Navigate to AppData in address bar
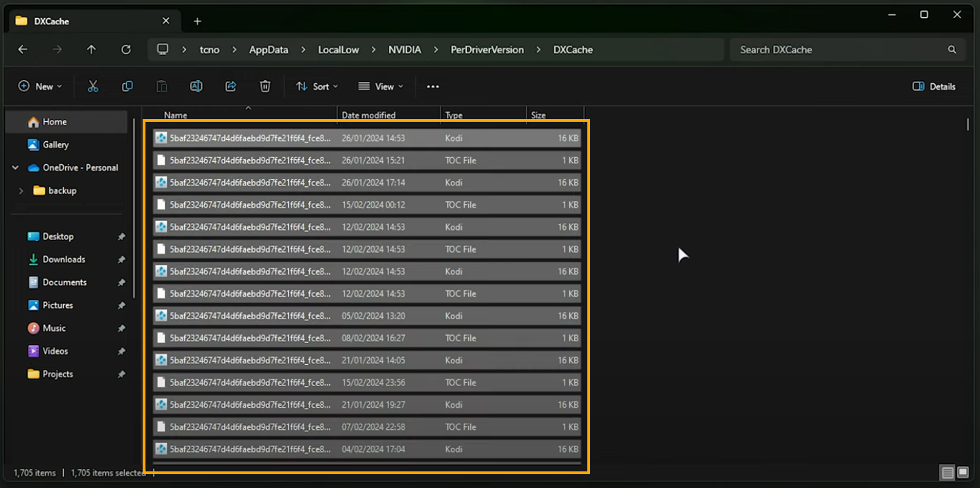This screenshot has width=980, height=488. coord(269,50)
